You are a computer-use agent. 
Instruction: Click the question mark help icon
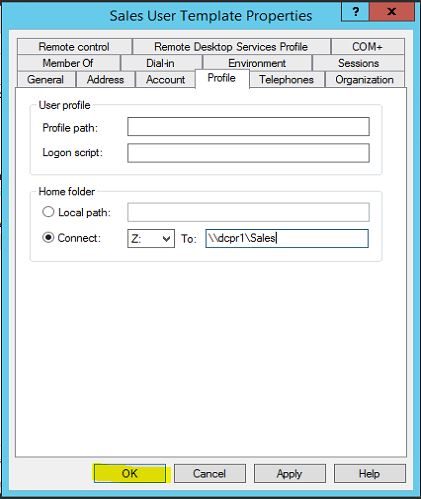coord(355,11)
